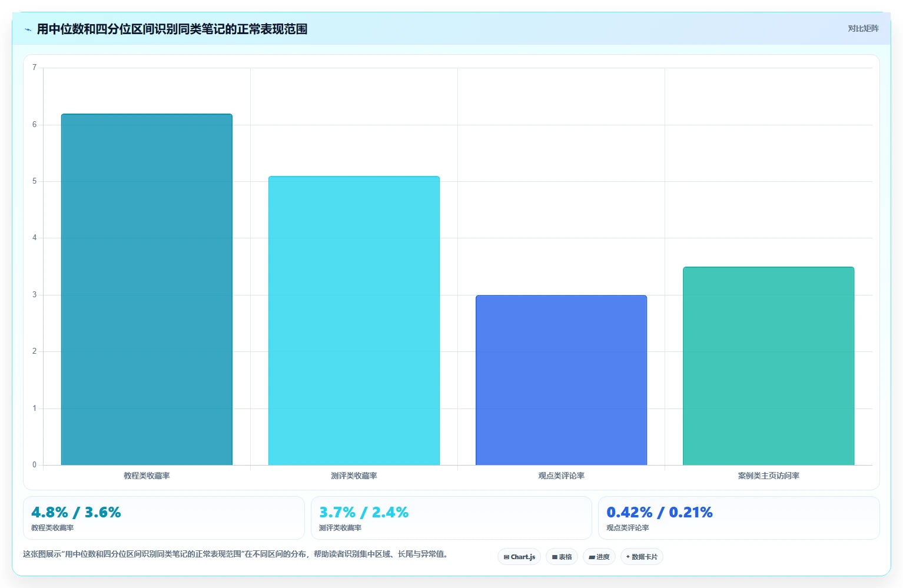Image resolution: width=903 pixels, height=588 pixels.
Task: Select the 测评类收藏率 bar
Action: click(354, 321)
